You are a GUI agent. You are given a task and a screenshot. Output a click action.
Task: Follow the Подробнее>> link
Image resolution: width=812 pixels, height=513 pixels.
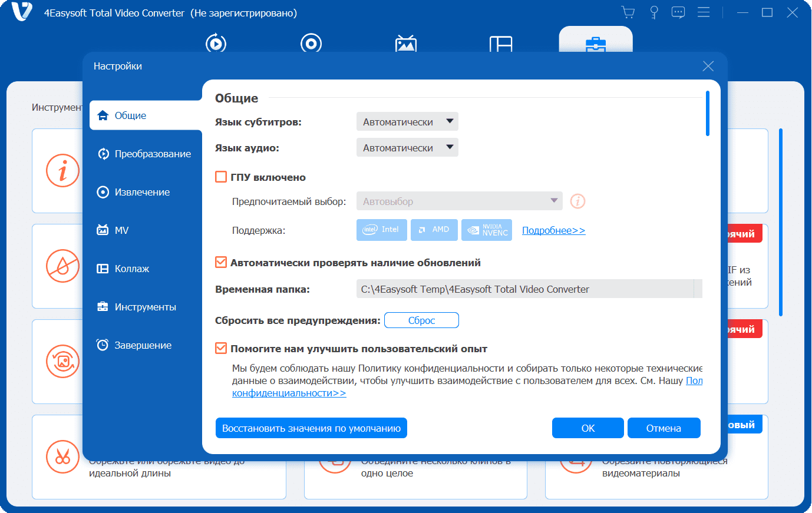point(554,230)
